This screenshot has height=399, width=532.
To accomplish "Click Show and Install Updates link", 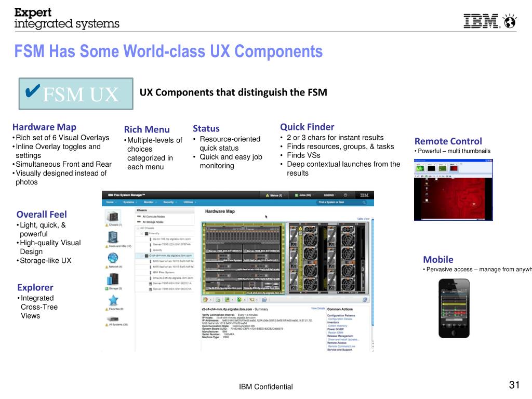I will tap(343, 339).
